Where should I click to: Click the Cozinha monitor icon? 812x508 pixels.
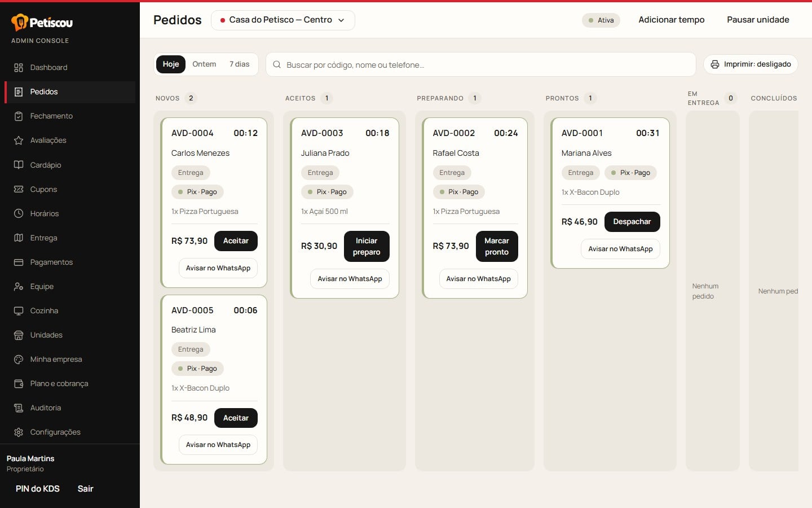pyautogui.click(x=19, y=310)
